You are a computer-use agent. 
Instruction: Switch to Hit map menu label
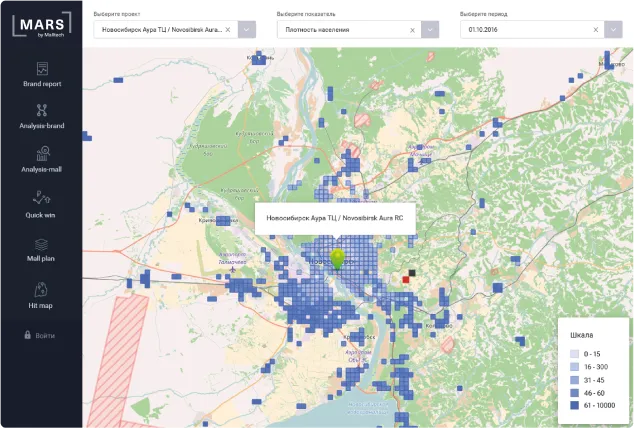(42, 304)
